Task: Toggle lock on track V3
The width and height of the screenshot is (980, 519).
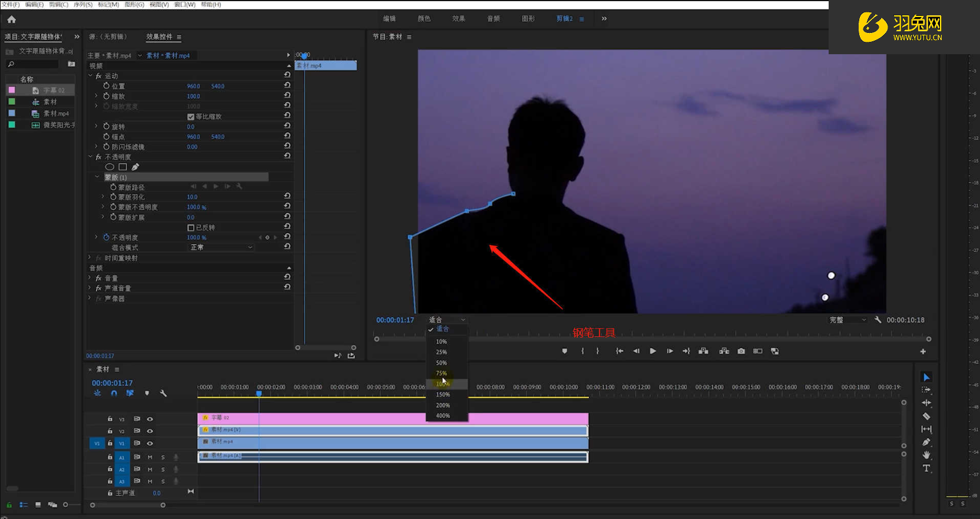Action: point(110,419)
